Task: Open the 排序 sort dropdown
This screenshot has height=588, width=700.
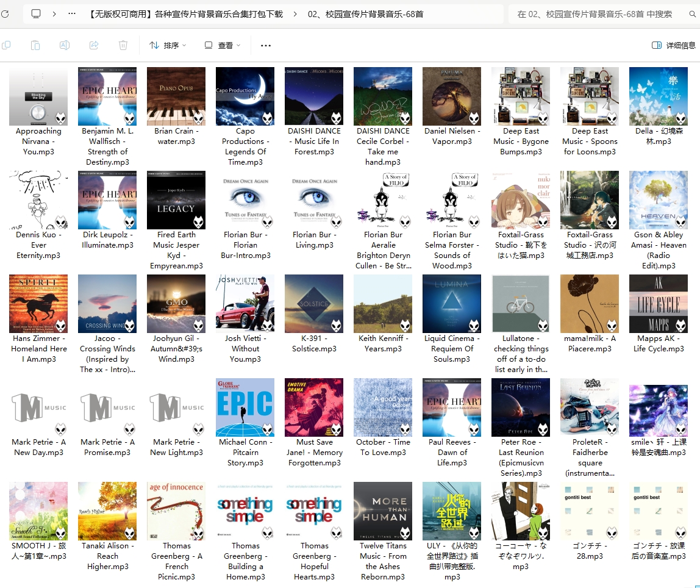Action: click(x=168, y=45)
